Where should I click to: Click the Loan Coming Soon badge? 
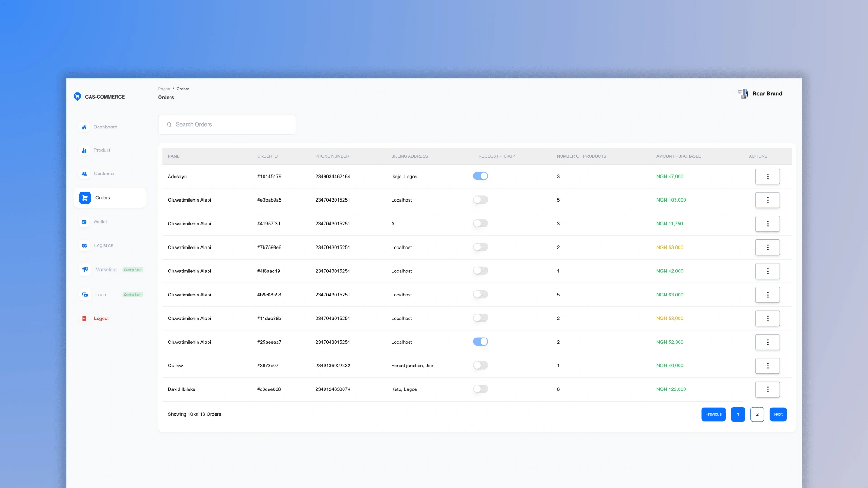[x=133, y=295]
